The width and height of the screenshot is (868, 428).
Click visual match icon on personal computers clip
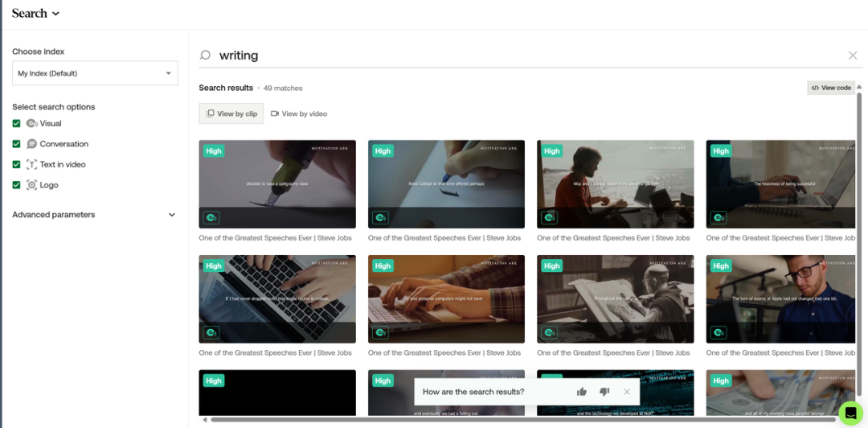pos(380,332)
